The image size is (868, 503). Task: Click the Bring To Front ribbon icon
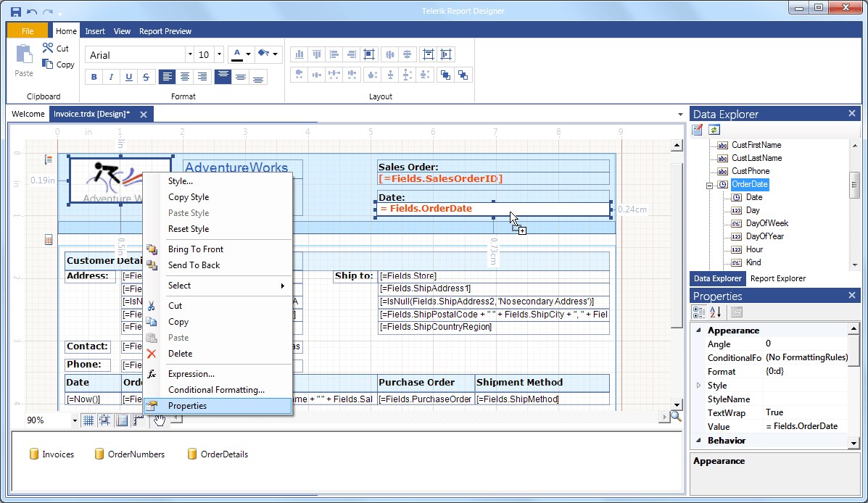pyautogui.click(x=445, y=75)
